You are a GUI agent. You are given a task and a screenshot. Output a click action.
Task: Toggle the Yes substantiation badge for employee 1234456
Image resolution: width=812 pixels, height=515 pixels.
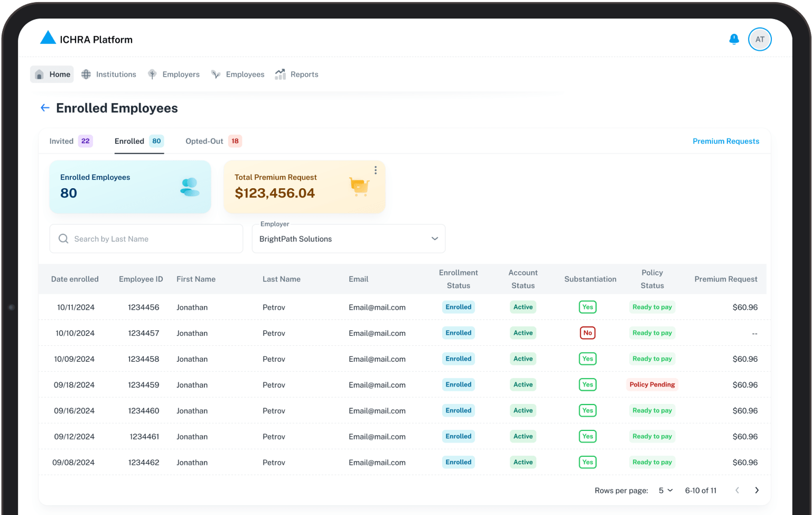point(587,307)
